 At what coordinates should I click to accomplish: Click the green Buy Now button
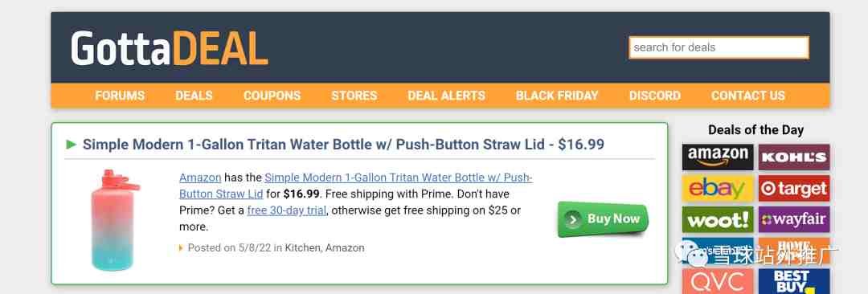tap(602, 219)
